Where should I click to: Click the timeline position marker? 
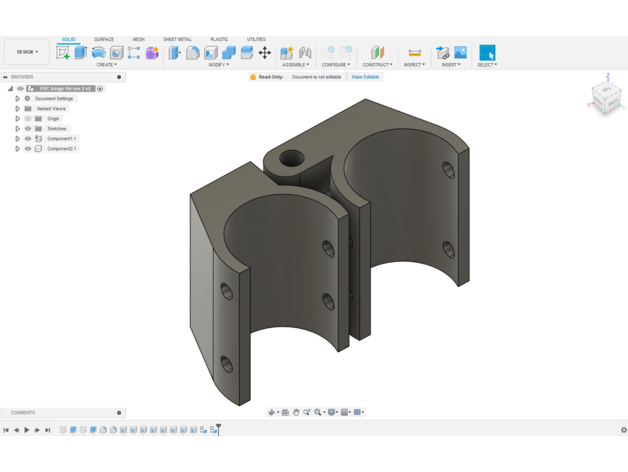(218, 428)
